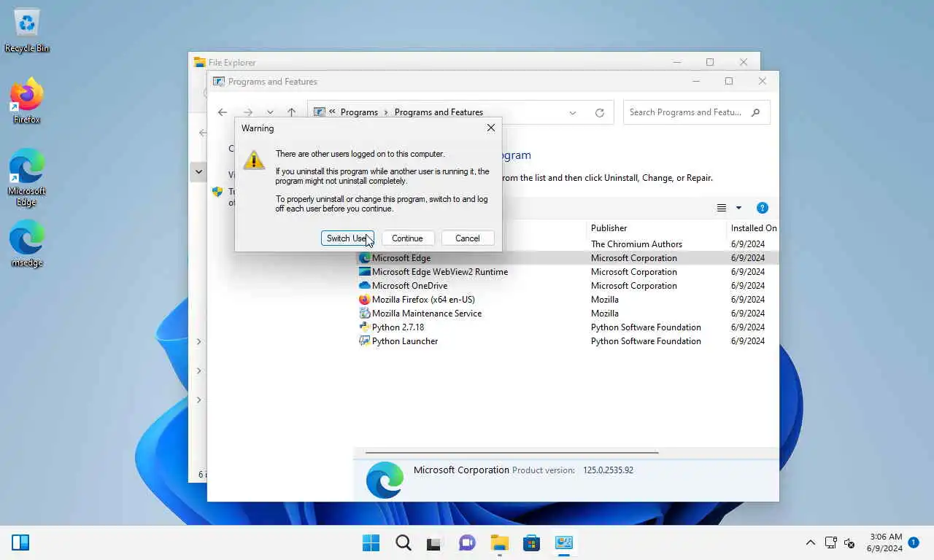Viewport: 934px width, 560px height.
Task: Collapse the File Explorer navigation pane section
Action: click(198, 172)
